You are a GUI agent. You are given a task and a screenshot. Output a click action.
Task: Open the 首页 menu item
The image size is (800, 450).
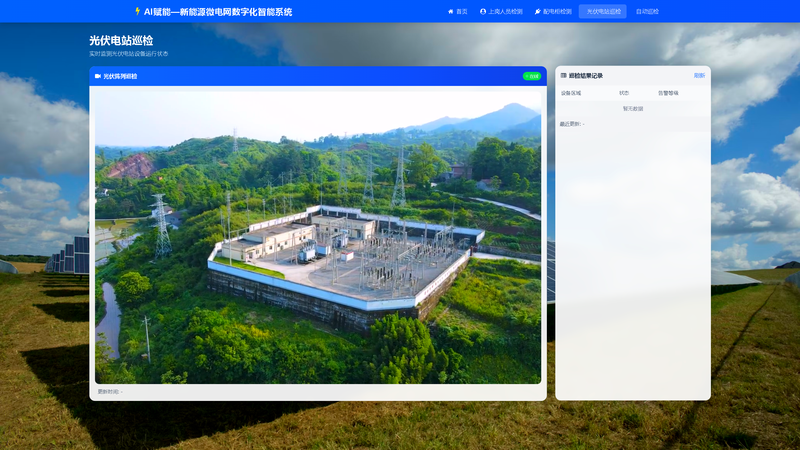coord(458,11)
